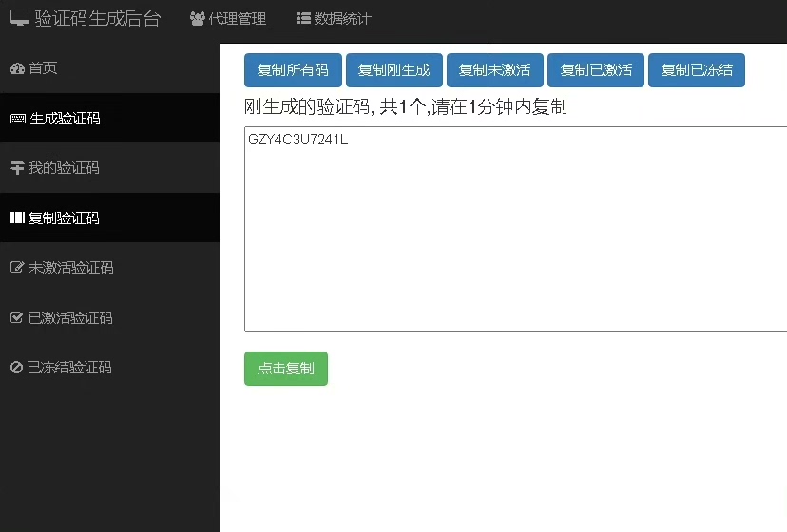The width and height of the screenshot is (787, 532).
Task: Click the checkmark icon beside 已激活验证码
Action: pyautogui.click(x=17, y=317)
